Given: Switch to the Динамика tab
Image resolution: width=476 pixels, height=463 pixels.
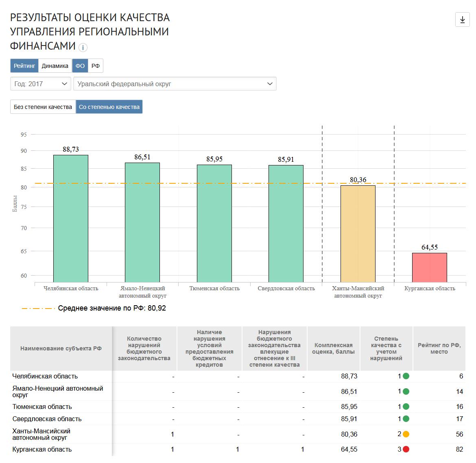Looking at the screenshot, I should [x=55, y=66].
